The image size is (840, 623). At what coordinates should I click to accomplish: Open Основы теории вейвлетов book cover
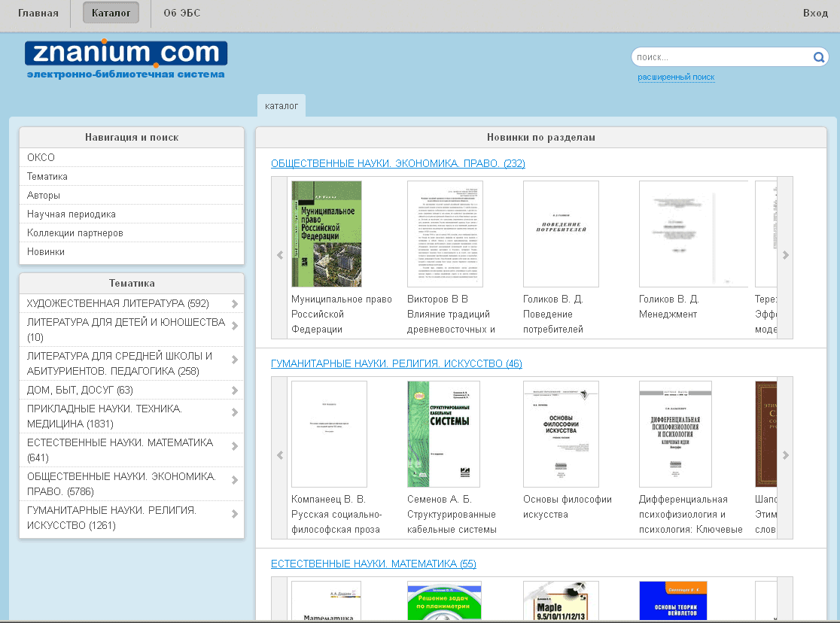[x=674, y=600]
